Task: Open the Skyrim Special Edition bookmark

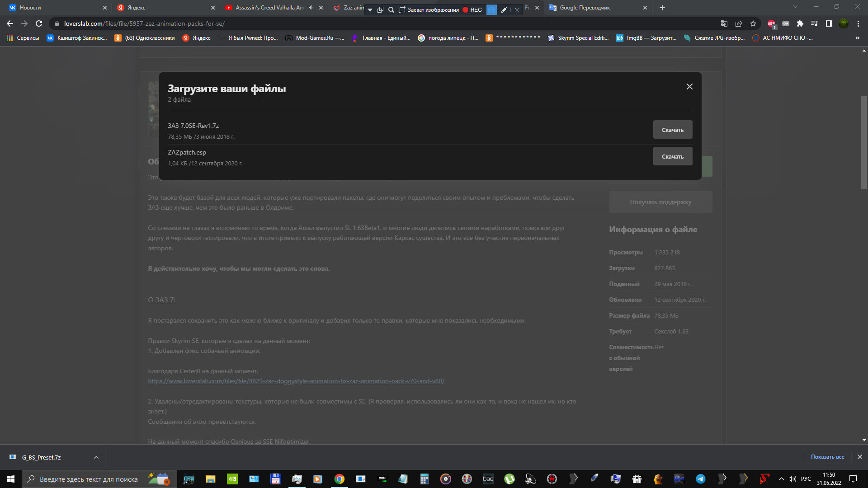Action: 578,38
